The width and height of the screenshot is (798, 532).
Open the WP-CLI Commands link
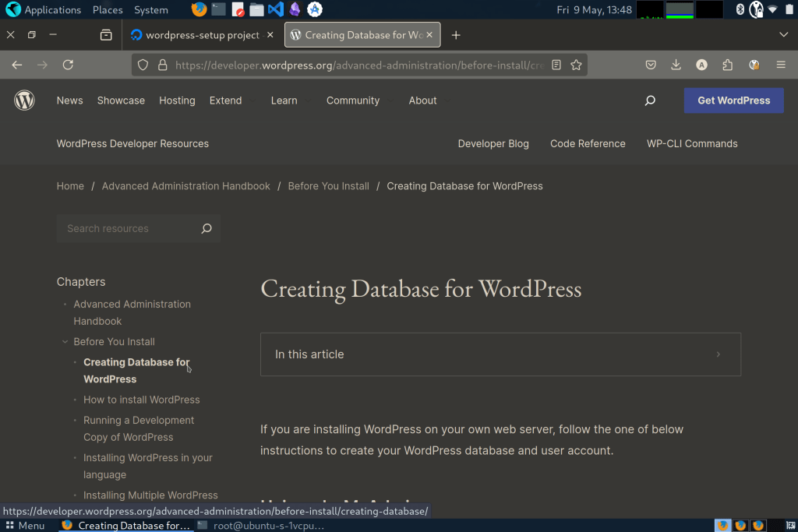pos(692,143)
